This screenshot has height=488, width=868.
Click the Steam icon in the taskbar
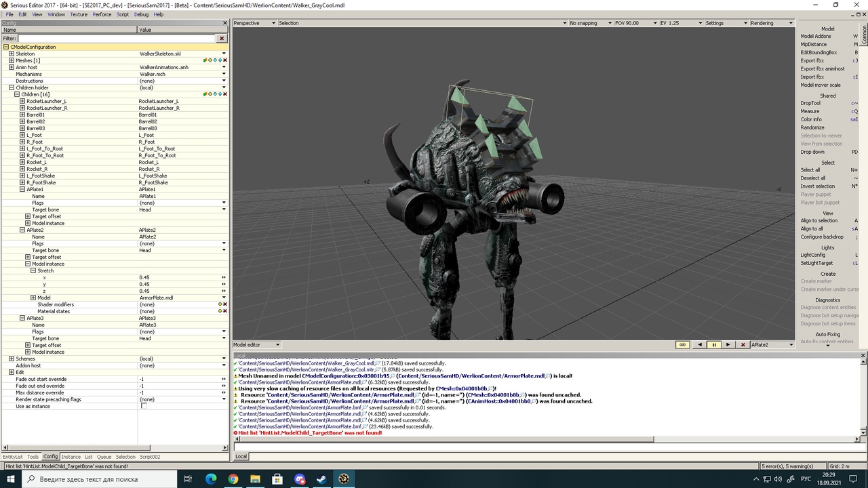coord(321,479)
